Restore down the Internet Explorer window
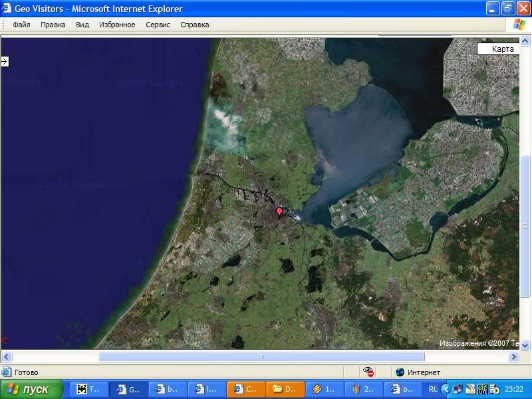This screenshot has height=399, width=532. pyautogui.click(x=508, y=9)
